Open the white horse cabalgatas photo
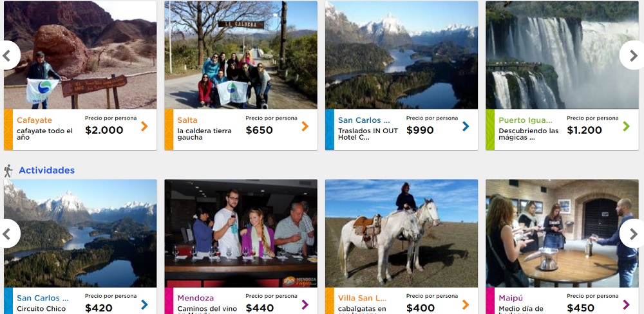Image resolution: width=644 pixels, height=314 pixels. 401,233
